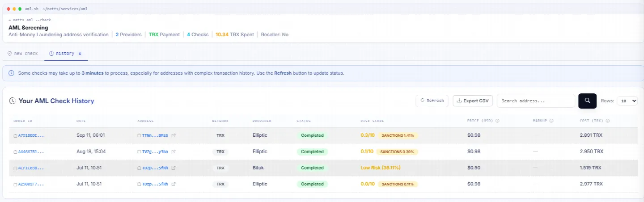Viewport: 644px width, 202px height.
Task: Click the 0.0/10 risk score
Action: 367,184
